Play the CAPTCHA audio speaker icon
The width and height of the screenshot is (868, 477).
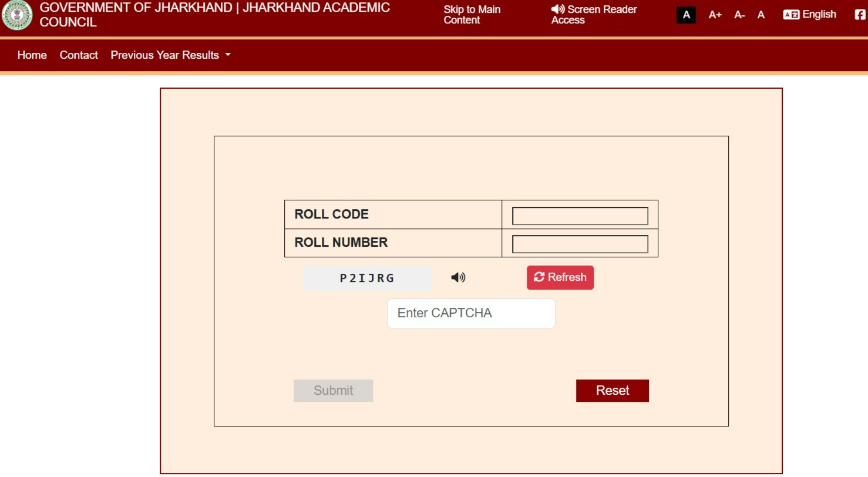(458, 277)
